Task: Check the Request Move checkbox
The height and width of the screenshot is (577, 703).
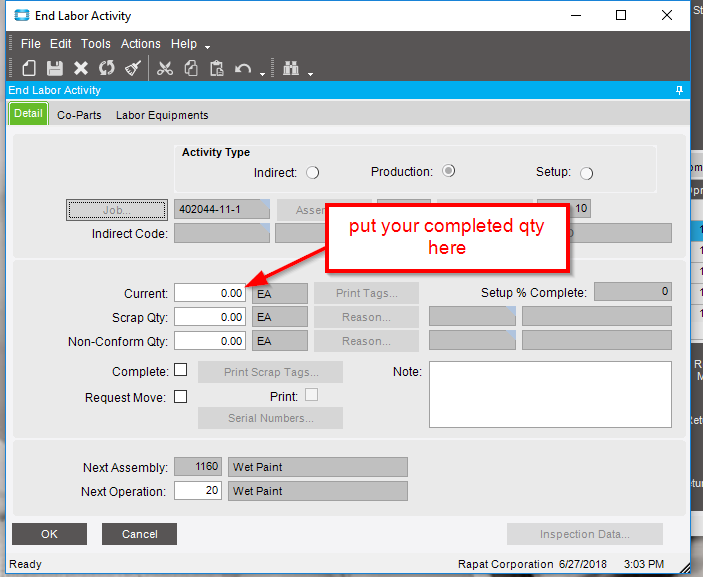Action: pos(181,397)
